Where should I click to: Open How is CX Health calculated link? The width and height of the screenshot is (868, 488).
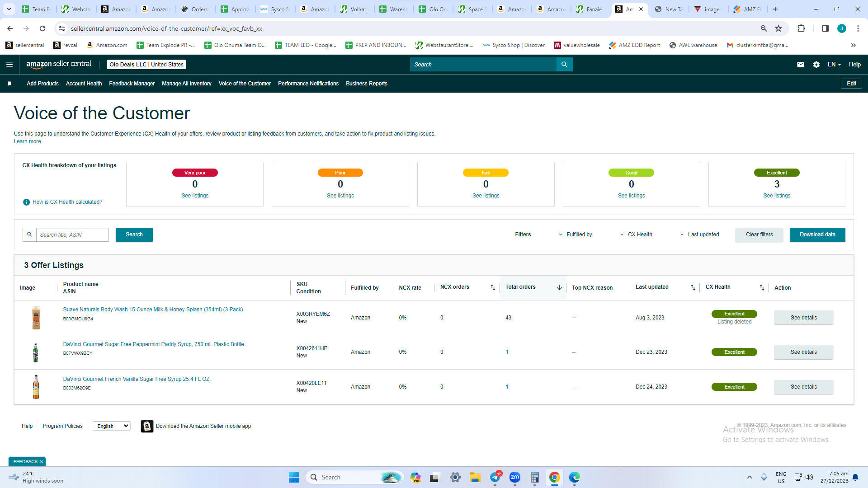pyautogui.click(x=67, y=202)
